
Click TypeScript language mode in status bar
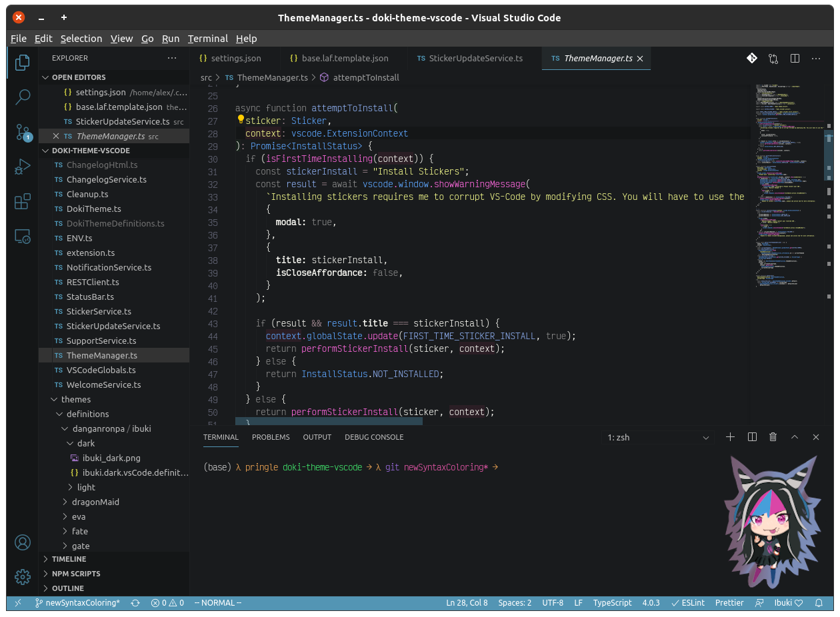pyautogui.click(x=612, y=602)
